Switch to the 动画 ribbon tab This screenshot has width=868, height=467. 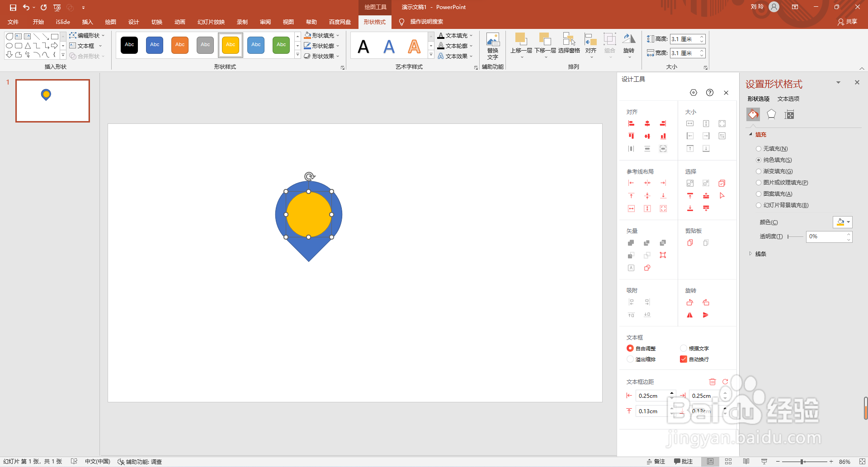(x=180, y=22)
